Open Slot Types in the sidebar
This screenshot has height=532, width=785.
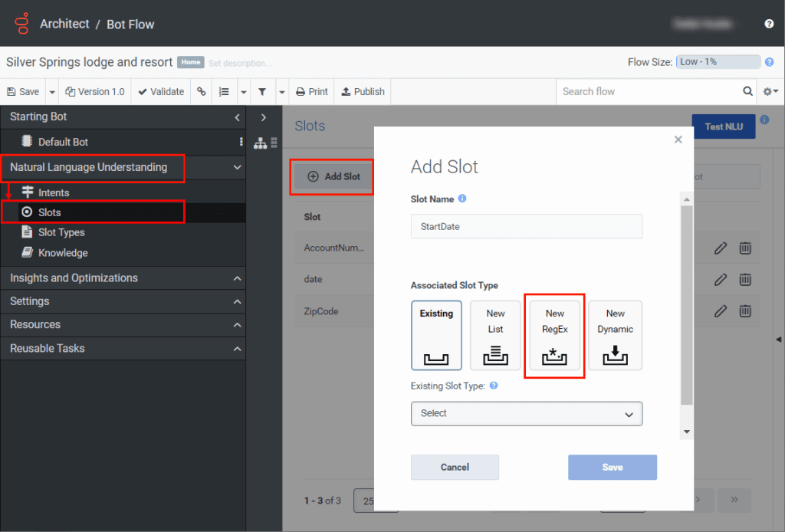pyautogui.click(x=61, y=232)
